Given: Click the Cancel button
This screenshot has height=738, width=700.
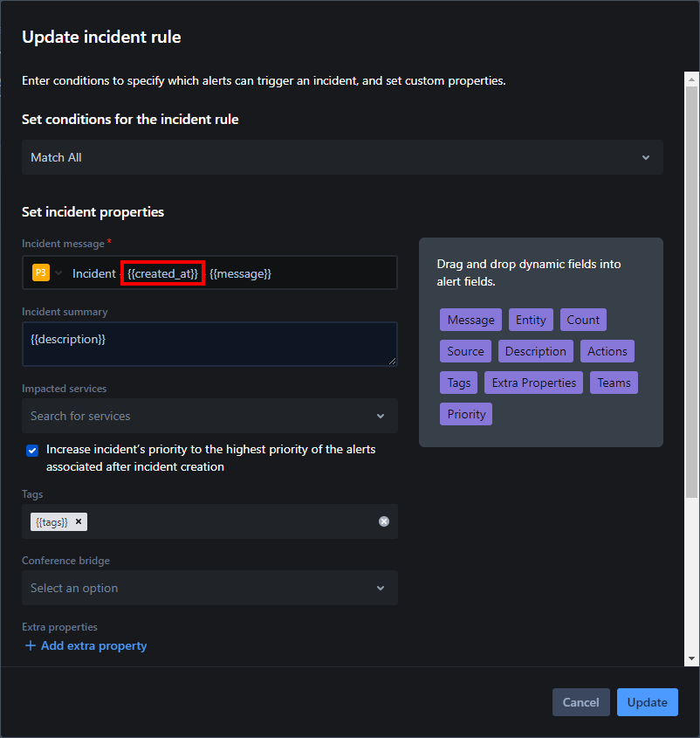Looking at the screenshot, I should pos(581,702).
